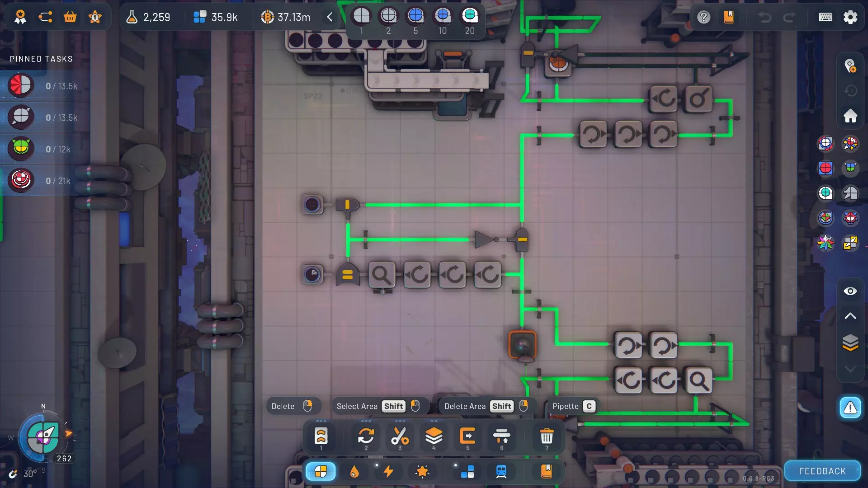Image resolution: width=868 pixels, height=488 pixels.
Task: Collapse the top shape bar with left chevron
Action: tap(330, 17)
